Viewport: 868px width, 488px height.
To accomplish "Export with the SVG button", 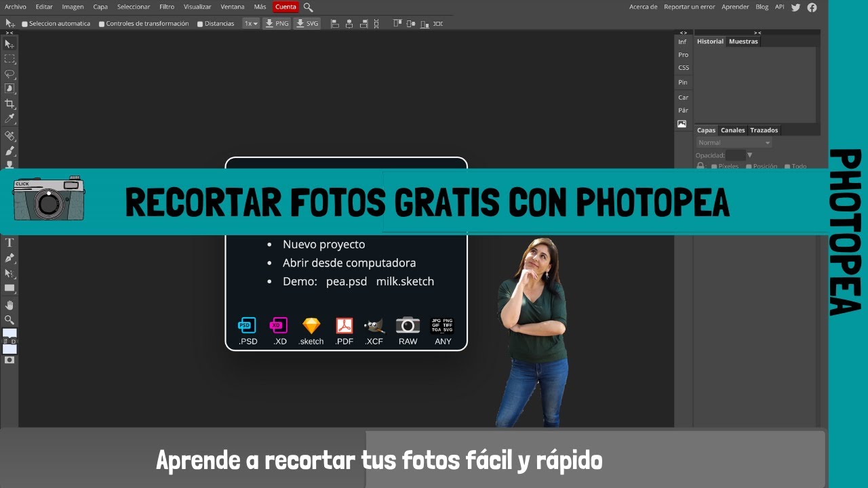I will [307, 23].
